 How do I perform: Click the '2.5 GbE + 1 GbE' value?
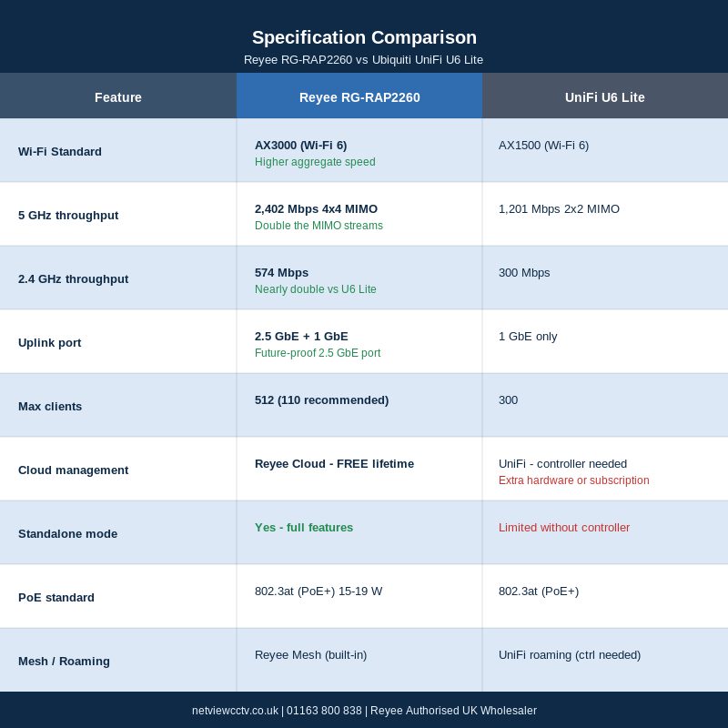click(301, 336)
